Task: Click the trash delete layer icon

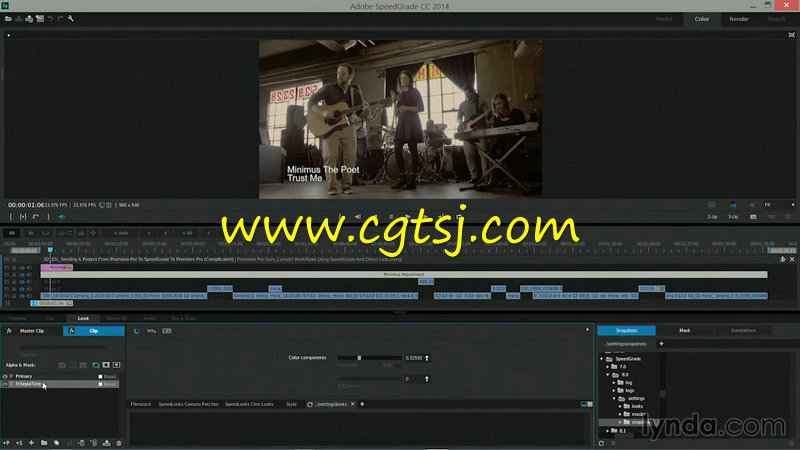Action: pos(119,443)
